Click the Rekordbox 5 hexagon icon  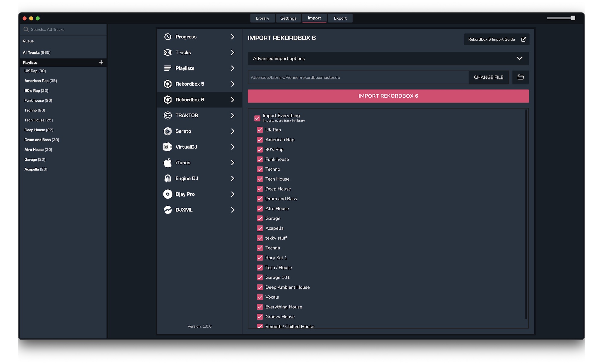click(x=168, y=84)
